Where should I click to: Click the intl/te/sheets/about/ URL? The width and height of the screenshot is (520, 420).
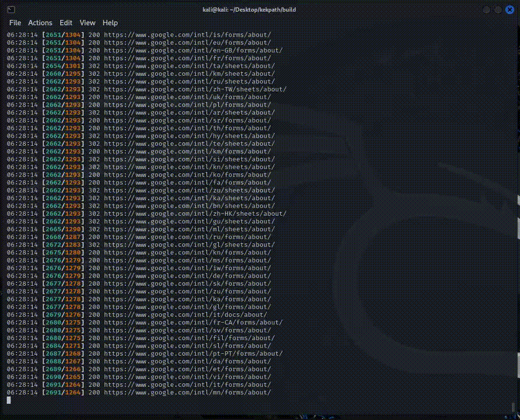point(189,143)
